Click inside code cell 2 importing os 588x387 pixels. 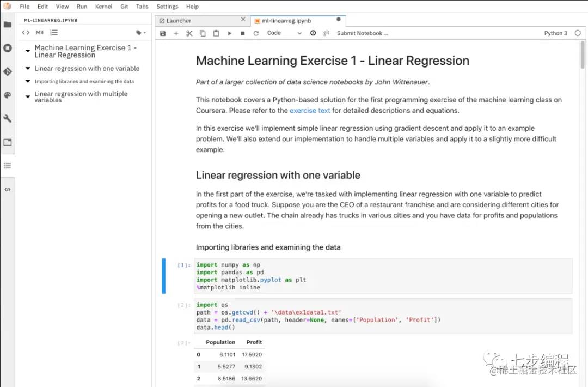coord(383,316)
